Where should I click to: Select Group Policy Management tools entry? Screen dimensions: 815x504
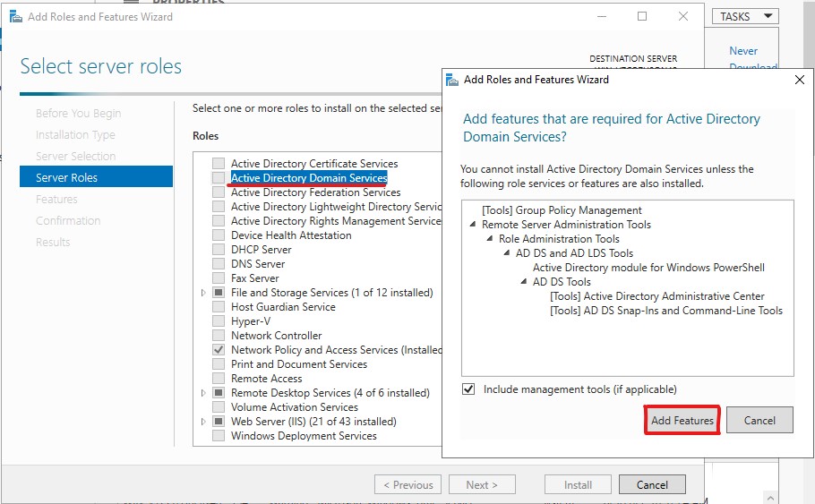(562, 209)
